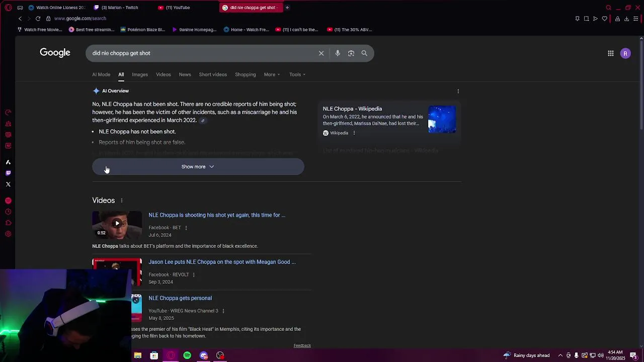
Task: Open File Explorer from the taskbar
Action: (137, 355)
